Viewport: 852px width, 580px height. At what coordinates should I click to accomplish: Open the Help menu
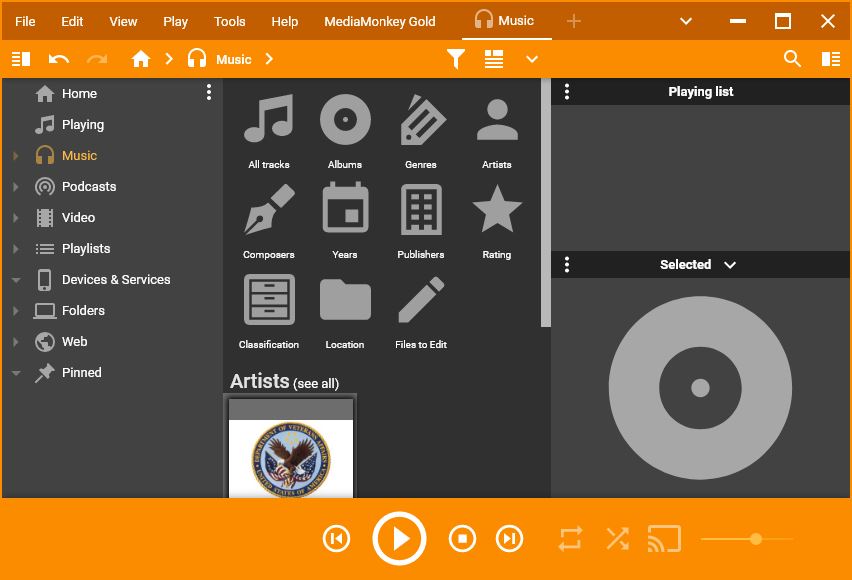(x=285, y=21)
